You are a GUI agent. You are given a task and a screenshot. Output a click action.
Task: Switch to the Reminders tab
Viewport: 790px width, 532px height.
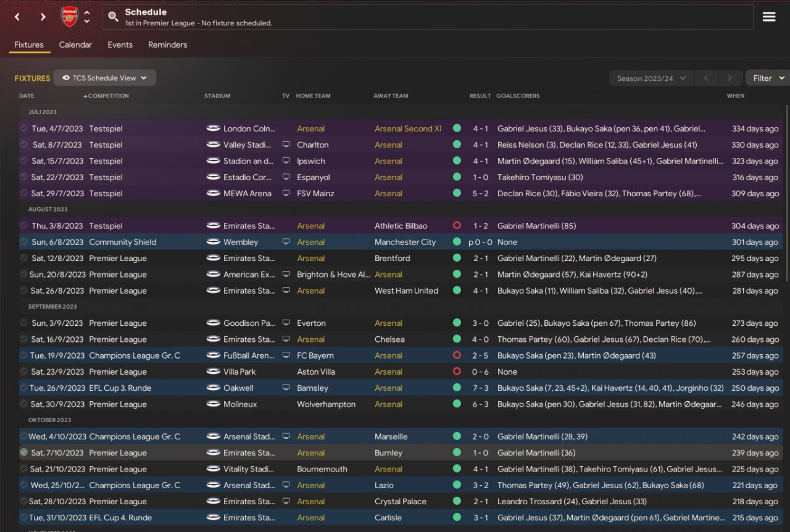click(x=167, y=44)
